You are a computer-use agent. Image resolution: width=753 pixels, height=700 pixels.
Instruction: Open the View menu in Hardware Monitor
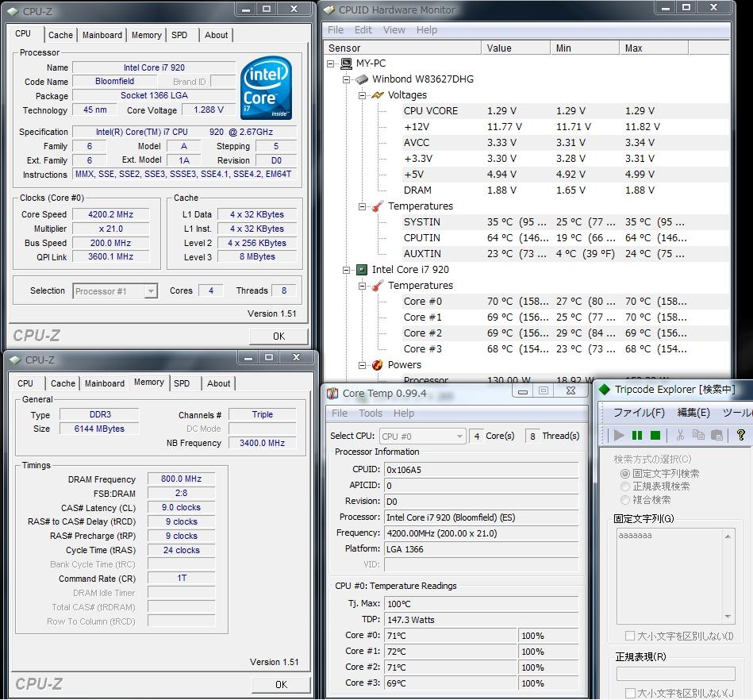pyautogui.click(x=394, y=30)
